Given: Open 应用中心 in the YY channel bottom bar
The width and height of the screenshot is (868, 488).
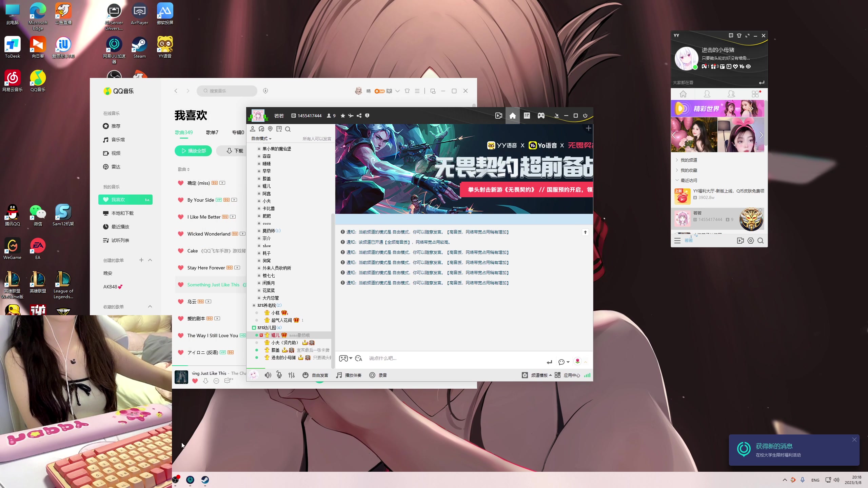Looking at the screenshot, I should tap(567, 375).
